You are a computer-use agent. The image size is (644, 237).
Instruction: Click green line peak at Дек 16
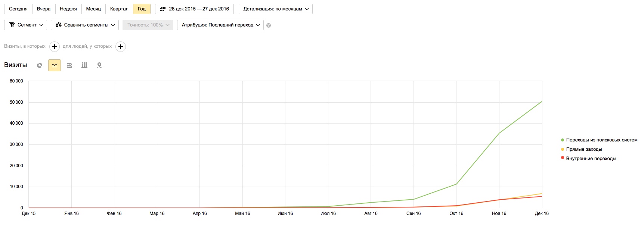point(542,102)
